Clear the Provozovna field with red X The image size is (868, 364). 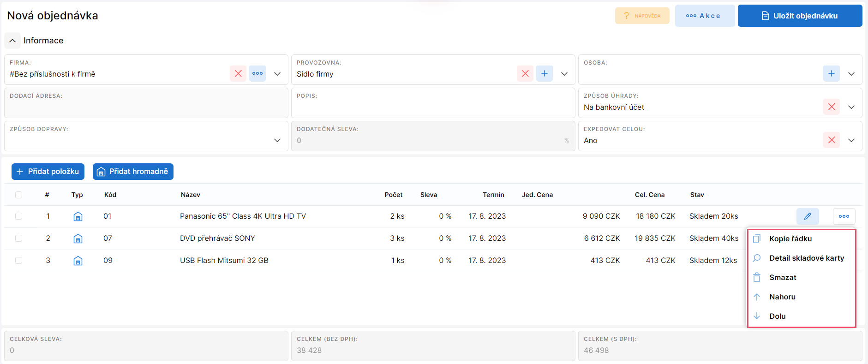pos(525,73)
